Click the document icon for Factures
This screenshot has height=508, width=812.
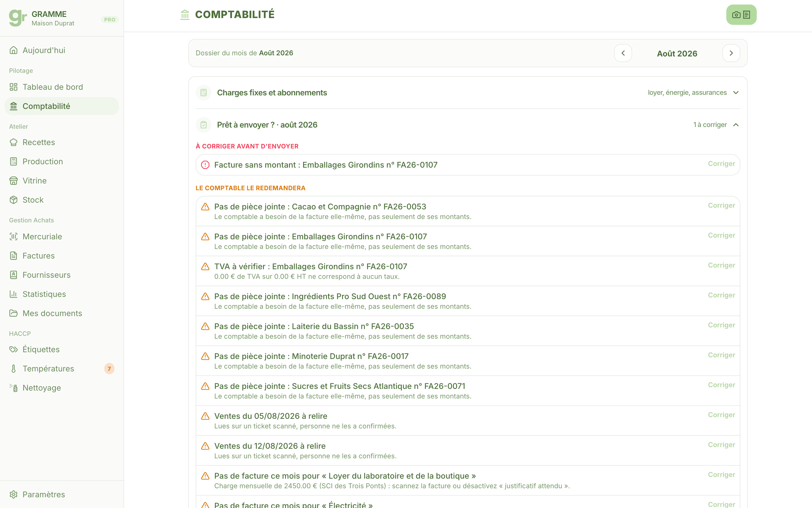pyautogui.click(x=14, y=256)
